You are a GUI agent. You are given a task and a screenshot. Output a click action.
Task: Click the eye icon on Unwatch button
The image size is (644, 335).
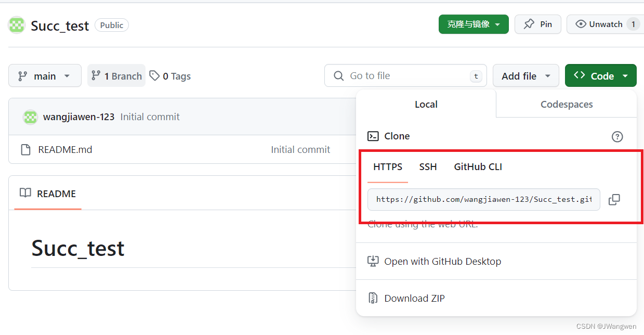581,24
